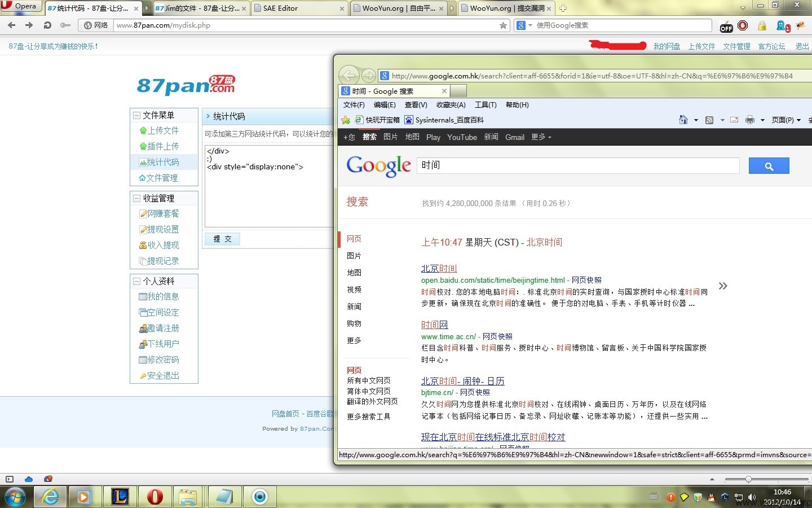Switch to WooYun.org 提交漏洞 tab
The image size is (812, 508).
506,8
